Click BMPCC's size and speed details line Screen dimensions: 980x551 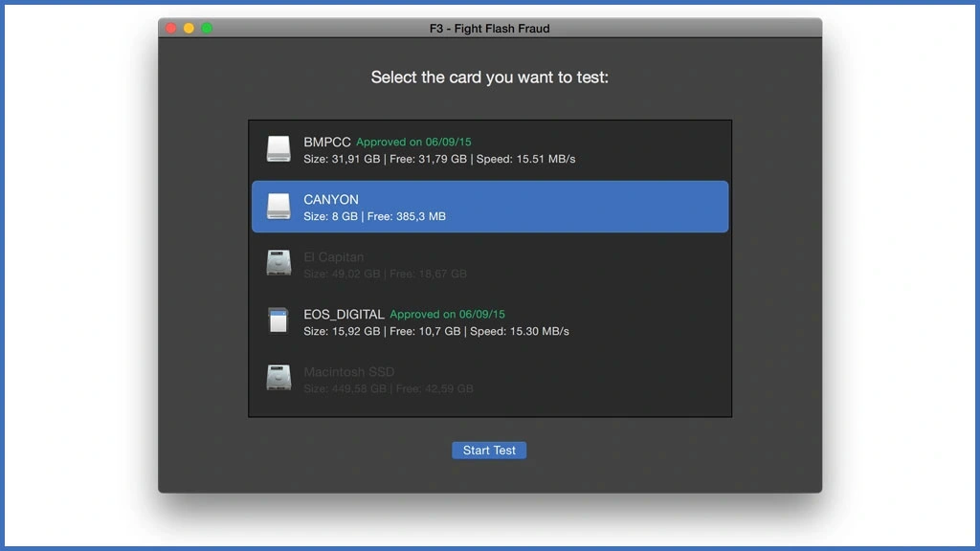tap(439, 159)
